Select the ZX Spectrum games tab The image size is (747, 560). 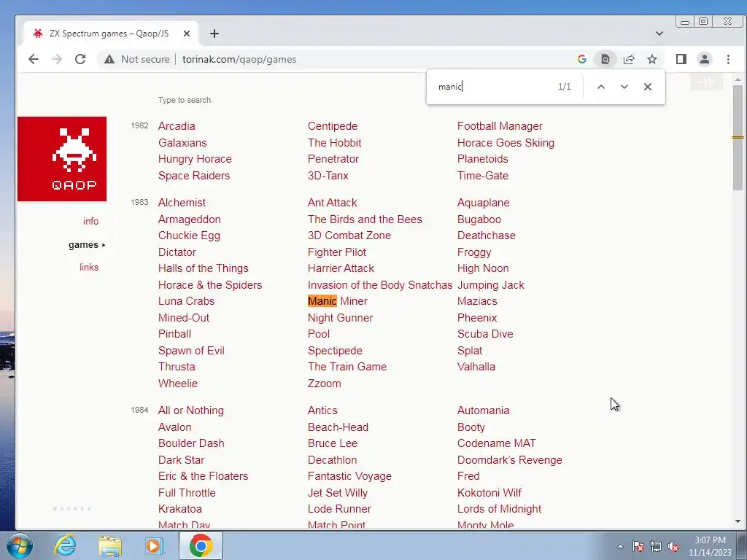click(111, 34)
